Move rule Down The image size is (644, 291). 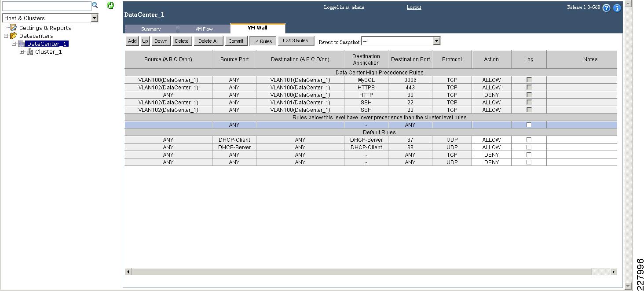click(161, 41)
